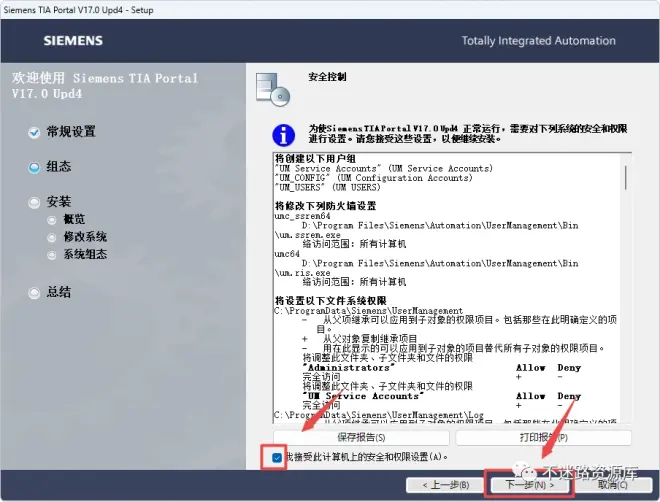This screenshot has height=502, width=660.
Task: Click the blue information icon
Action: 283,135
